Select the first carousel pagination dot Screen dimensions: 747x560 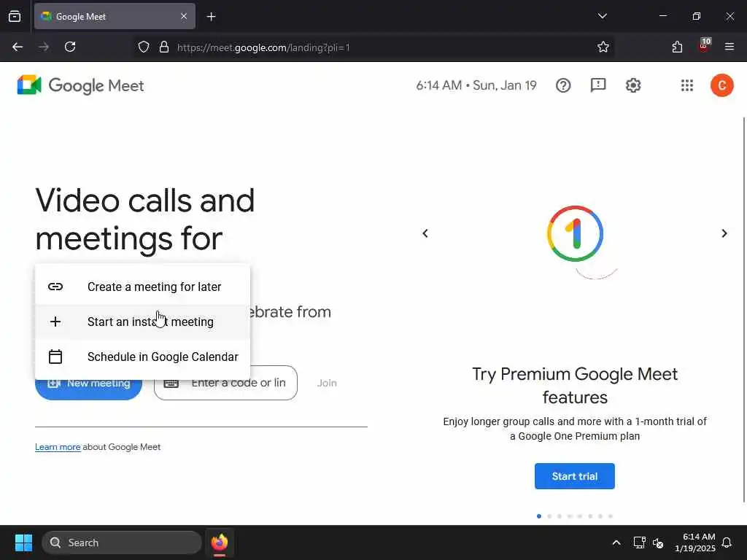tap(539, 516)
